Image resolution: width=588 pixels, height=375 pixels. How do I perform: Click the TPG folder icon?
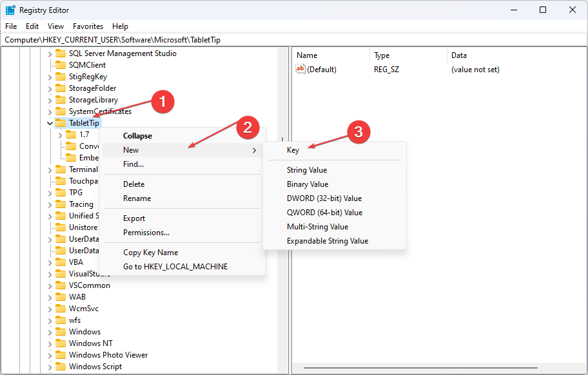point(61,193)
